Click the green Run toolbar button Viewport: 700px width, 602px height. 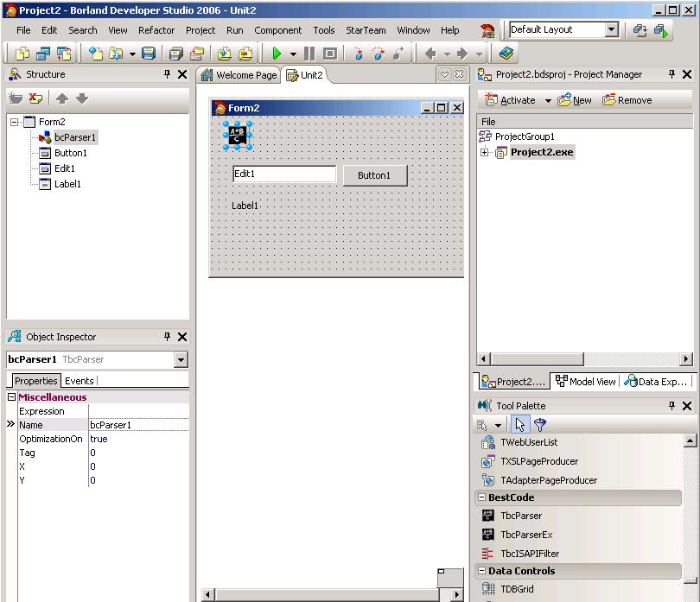(277, 54)
